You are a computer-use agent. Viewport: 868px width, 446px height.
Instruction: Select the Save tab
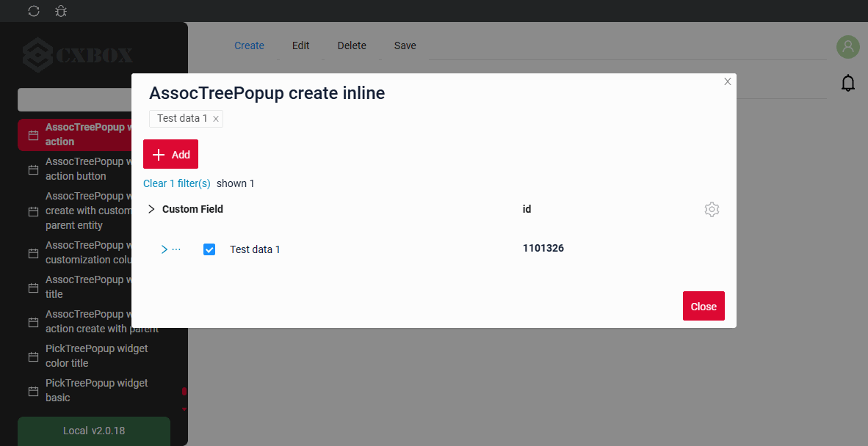pos(405,46)
